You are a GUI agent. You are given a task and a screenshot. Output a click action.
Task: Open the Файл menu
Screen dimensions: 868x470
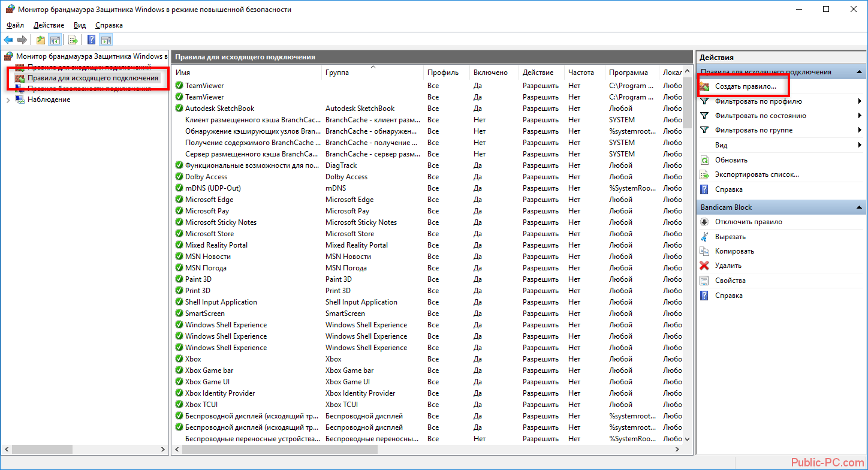(x=15, y=25)
